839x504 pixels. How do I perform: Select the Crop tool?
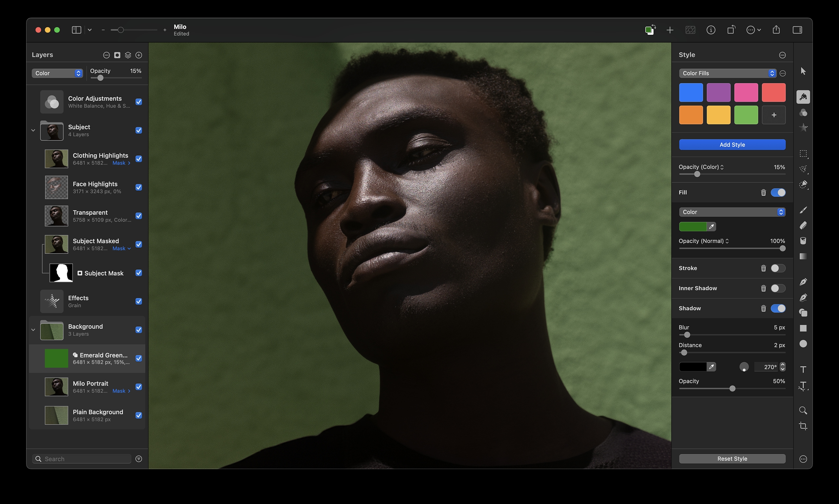803,427
